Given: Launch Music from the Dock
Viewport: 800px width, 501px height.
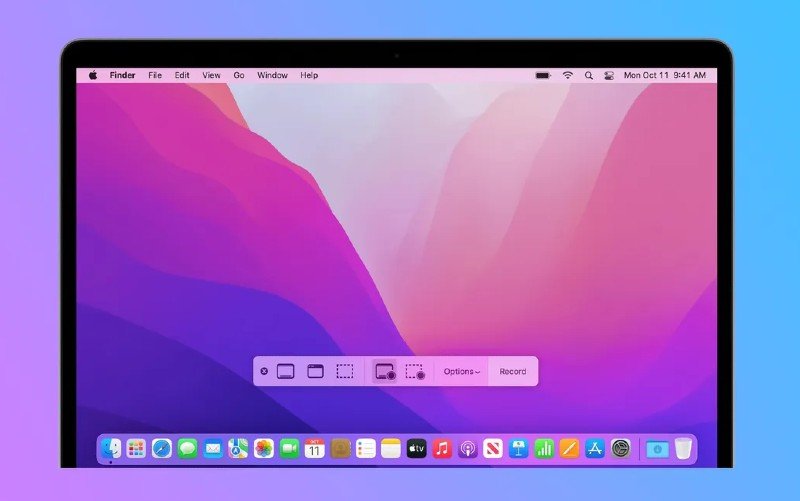Looking at the screenshot, I should (442, 448).
